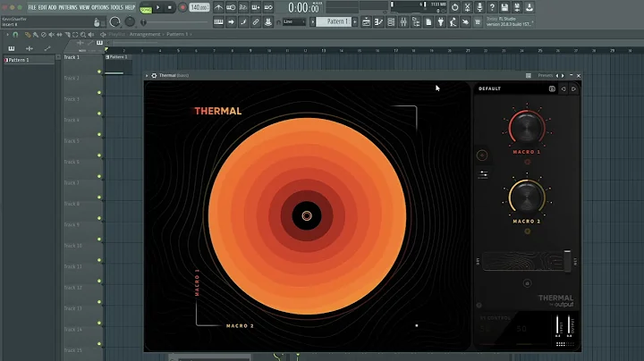Screen dimensions: 644x361
Task: Toggle overdub/blend recording icon
Action: tap(256, 7)
